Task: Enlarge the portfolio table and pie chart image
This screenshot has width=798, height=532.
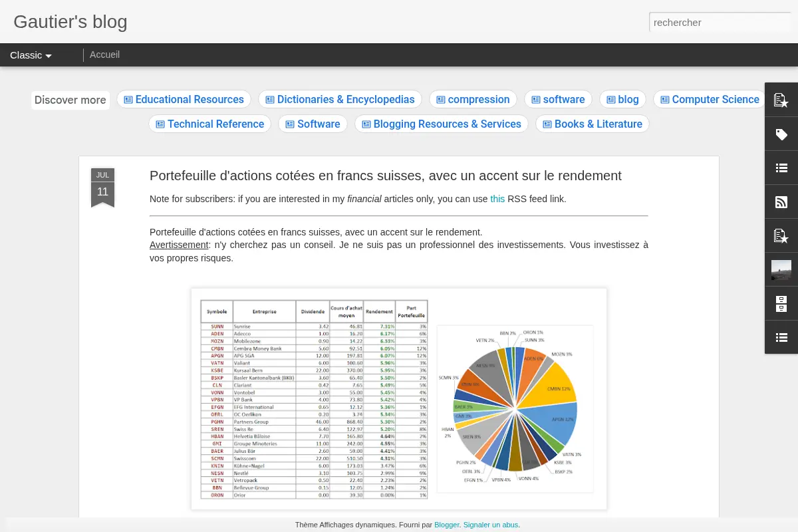Action: pos(399,399)
